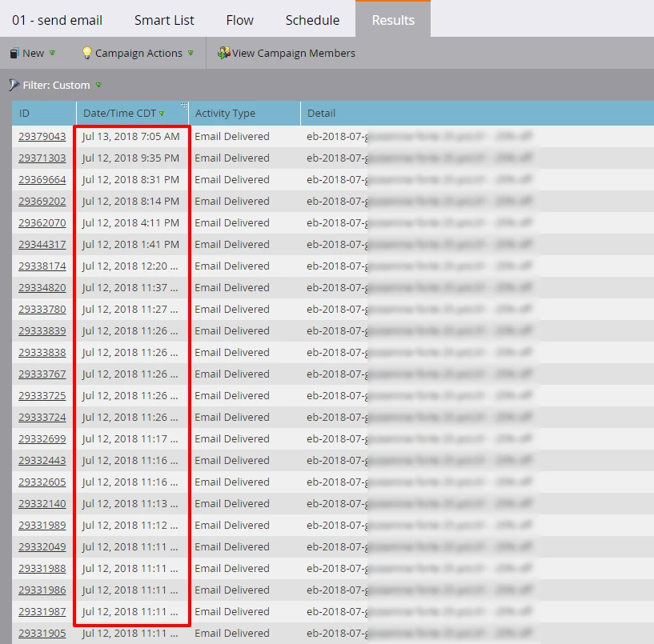Switch to the Flow tab

tap(240, 20)
